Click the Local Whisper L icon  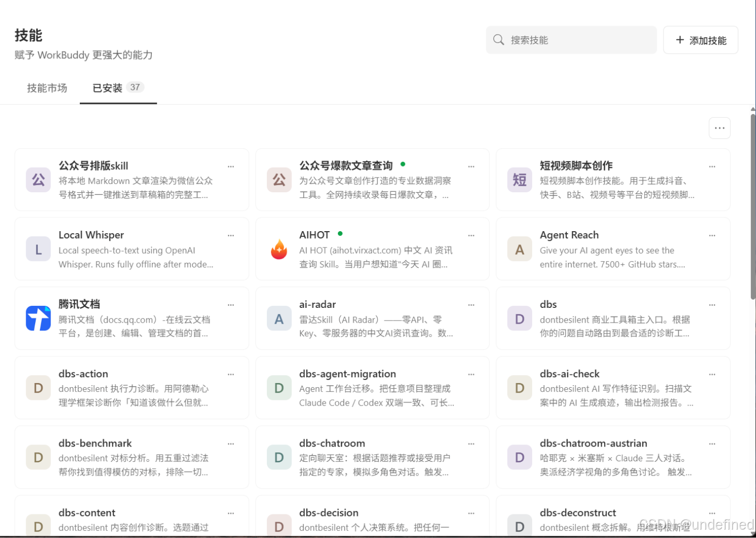click(38, 249)
